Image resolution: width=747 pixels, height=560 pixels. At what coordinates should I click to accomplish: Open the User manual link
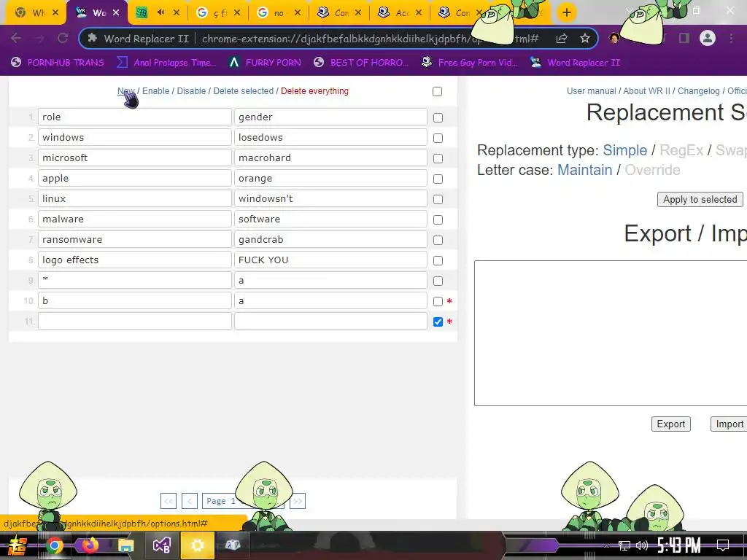591,91
